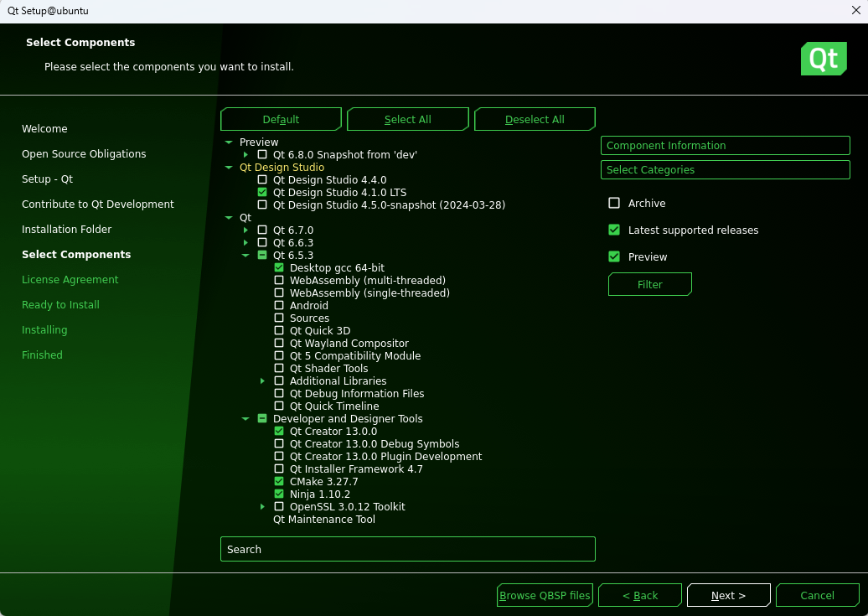Uncheck Qt Creator 13.0.0
Screen dimensions: 868x616
[x=279, y=432]
